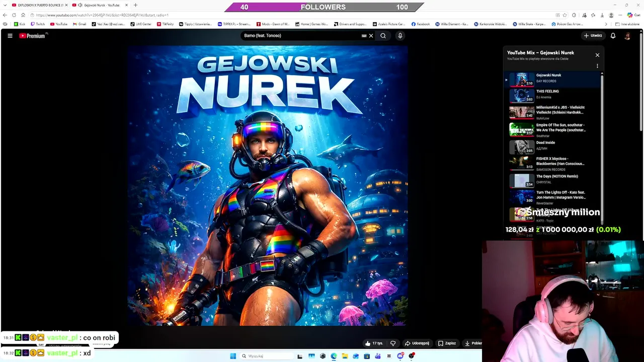This screenshot has width=644, height=362.
Task: Open the Windows Start menu
Action: point(233,356)
